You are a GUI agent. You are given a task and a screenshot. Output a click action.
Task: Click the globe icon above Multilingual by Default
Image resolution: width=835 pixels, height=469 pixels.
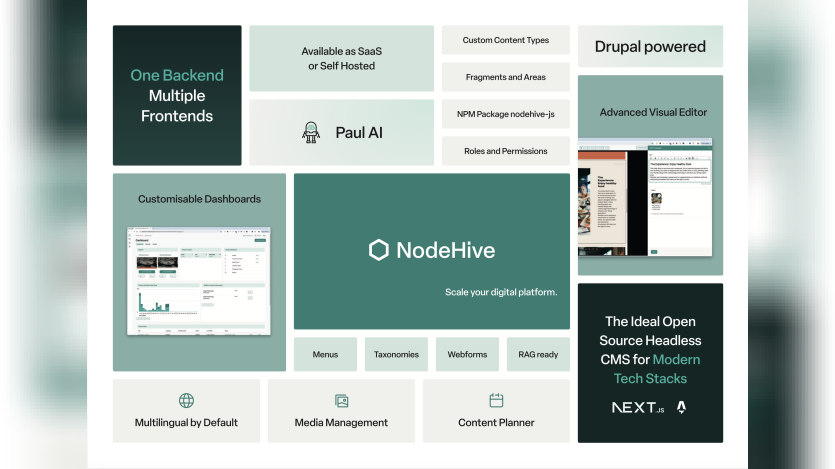186,400
